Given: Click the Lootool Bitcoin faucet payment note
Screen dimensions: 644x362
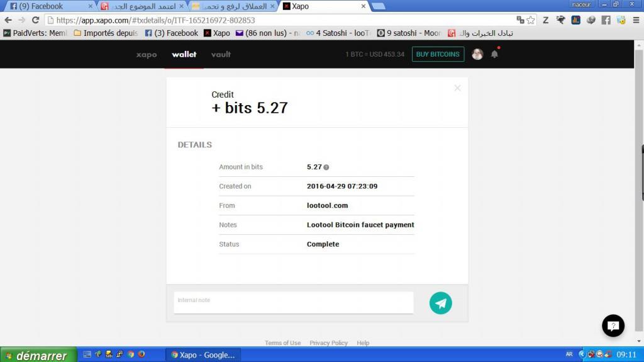Looking at the screenshot, I should (360, 225).
